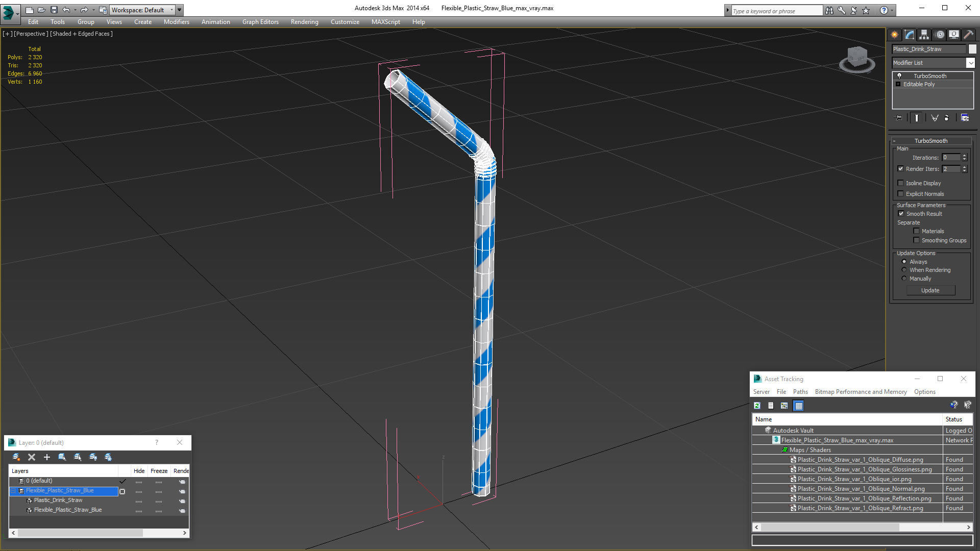The width and height of the screenshot is (980, 551).
Task: Click object color swatch beside name
Action: pyautogui.click(x=972, y=49)
